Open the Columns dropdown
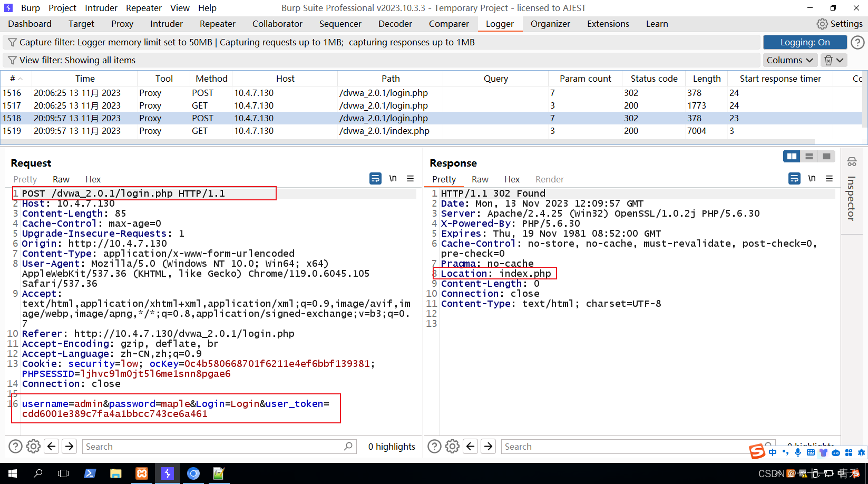Image resolution: width=868 pixels, height=484 pixels. 790,60
